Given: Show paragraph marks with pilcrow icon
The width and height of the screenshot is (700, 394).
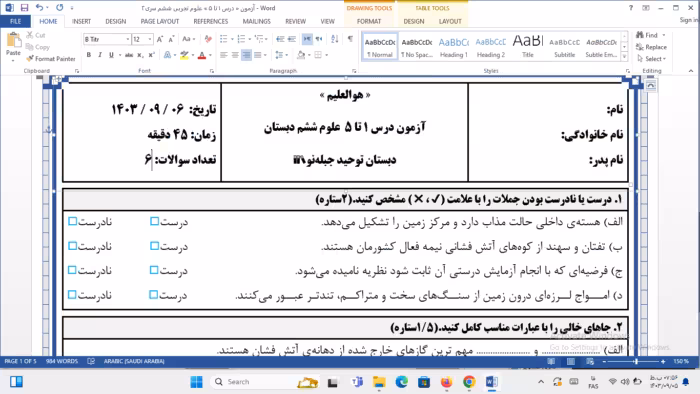Looking at the screenshot, I should click(x=350, y=39).
